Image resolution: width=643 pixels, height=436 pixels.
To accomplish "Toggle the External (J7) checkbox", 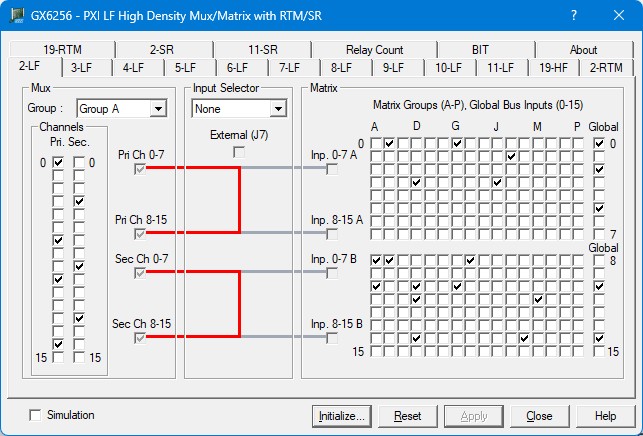I will click(x=238, y=152).
